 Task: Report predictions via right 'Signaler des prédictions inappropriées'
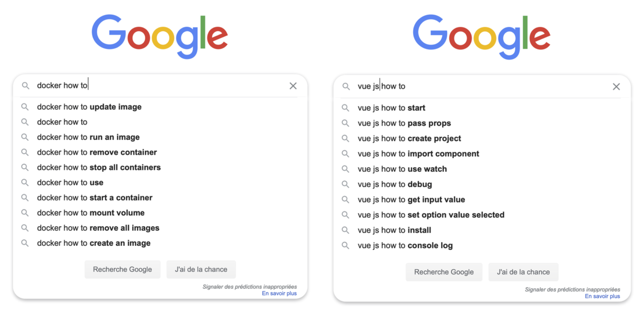(x=573, y=290)
